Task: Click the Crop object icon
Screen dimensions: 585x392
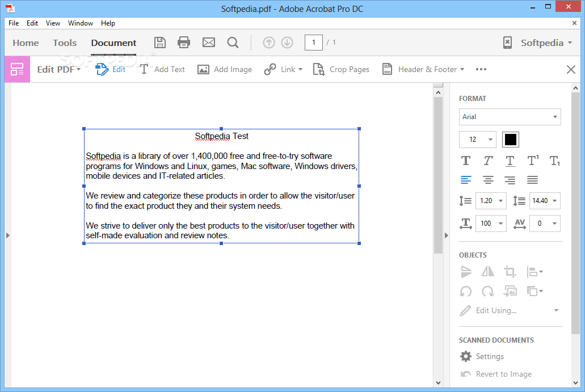Action: [x=510, y=272]
